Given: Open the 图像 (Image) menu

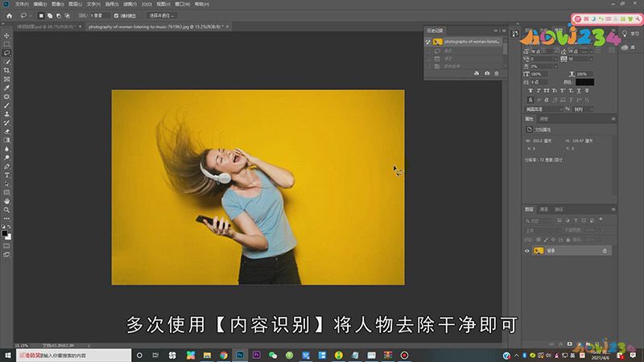Looking at the screenshot, I should click(57, 4).
